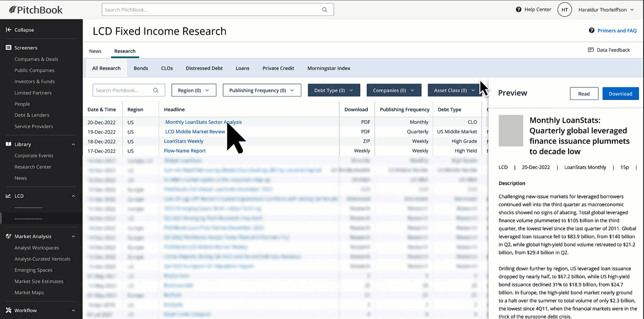Click the Data Feedback chat icon
The image size is (644, 319).
[591, 50]
